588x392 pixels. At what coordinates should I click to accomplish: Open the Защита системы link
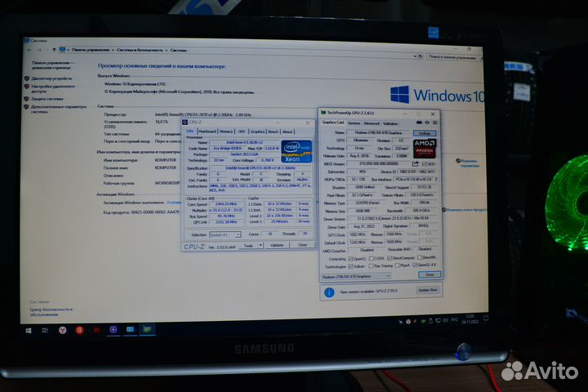click(47, 99)
